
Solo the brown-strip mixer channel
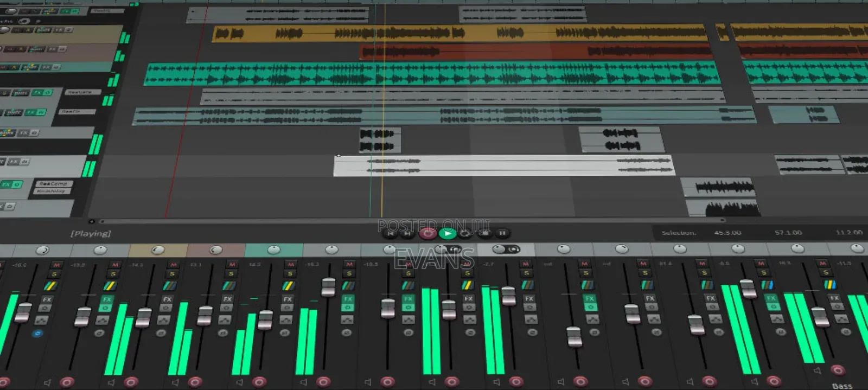(x=231, y=273)
